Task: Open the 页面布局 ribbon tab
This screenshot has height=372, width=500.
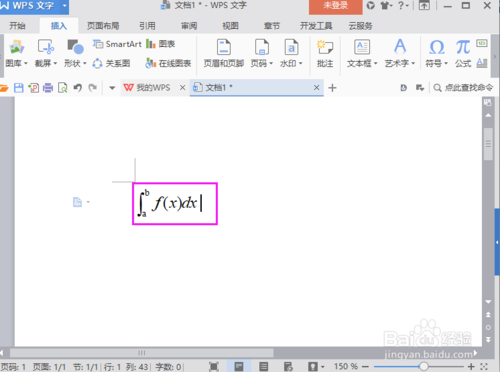Action: [103, 26]
